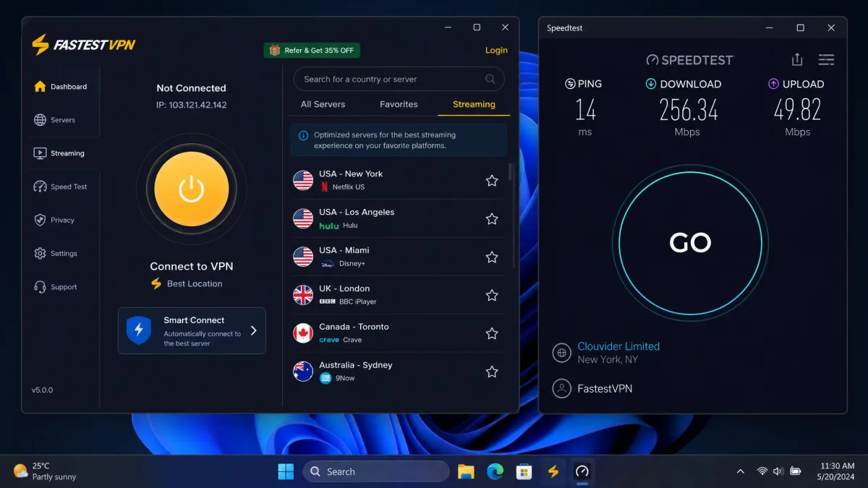Image resolution: width=868 pixels, height=488 pixels.
Task: Switch to the Favorites tab
Action: click(399, 104)
